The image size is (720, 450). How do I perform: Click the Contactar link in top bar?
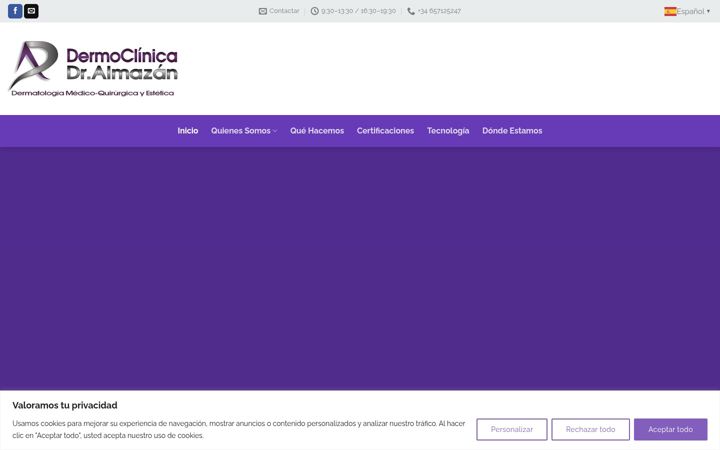point(279,11)
